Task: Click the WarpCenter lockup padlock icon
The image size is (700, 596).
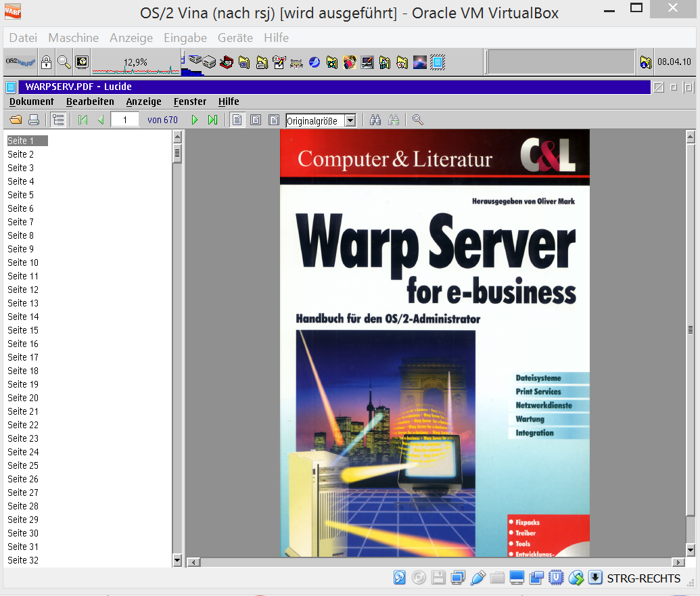Action: (47, 62)
